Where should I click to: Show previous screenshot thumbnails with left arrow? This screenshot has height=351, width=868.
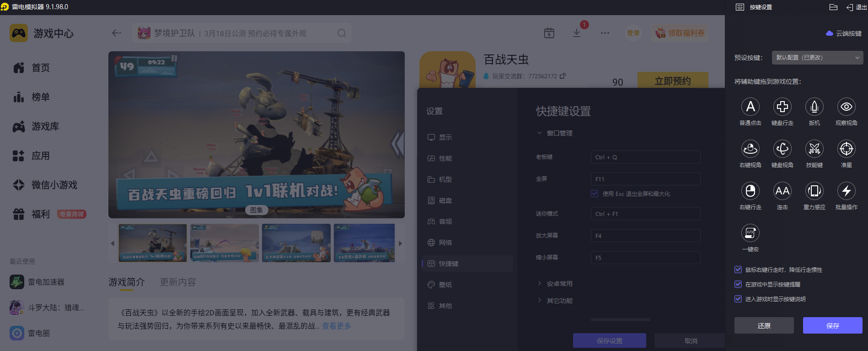pyautogui.click(x=113, y=243)
